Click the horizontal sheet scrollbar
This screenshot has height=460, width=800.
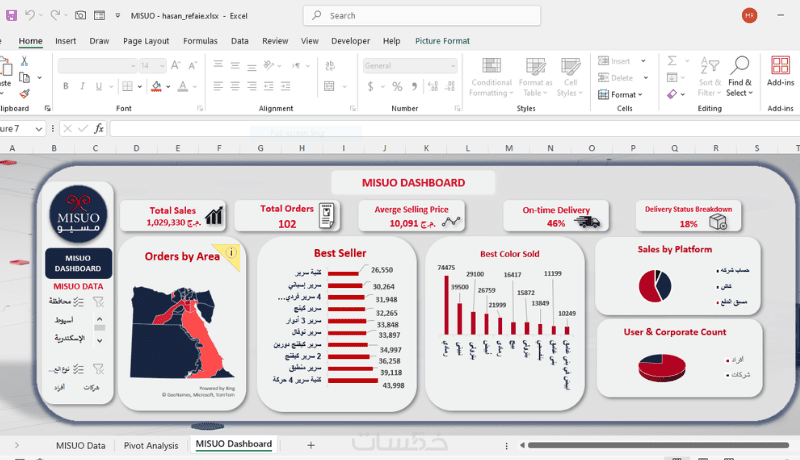click(x=658, y=445)
